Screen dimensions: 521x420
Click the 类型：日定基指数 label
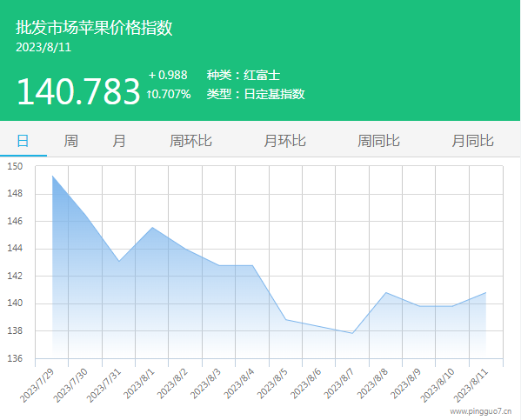tap(256, 94)
